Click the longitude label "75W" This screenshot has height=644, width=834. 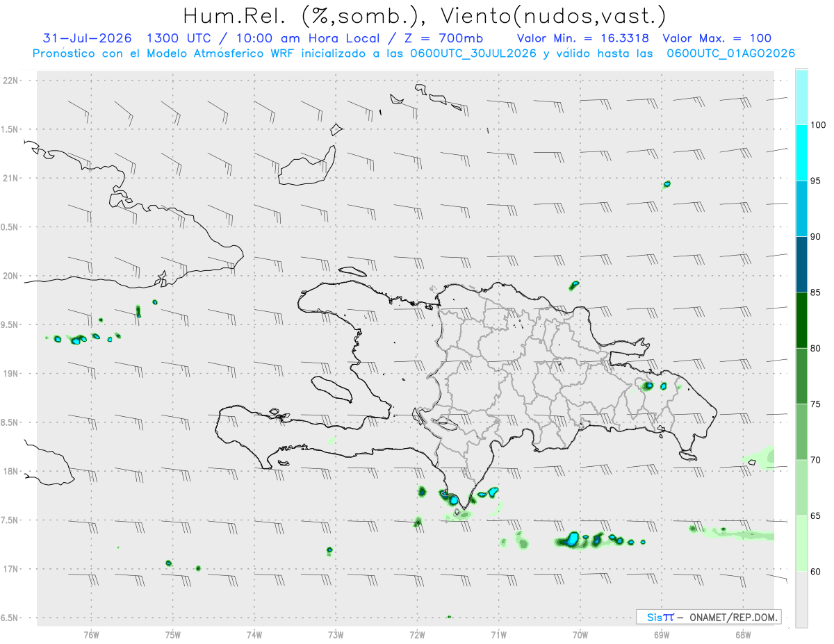(x=173, y=635)
